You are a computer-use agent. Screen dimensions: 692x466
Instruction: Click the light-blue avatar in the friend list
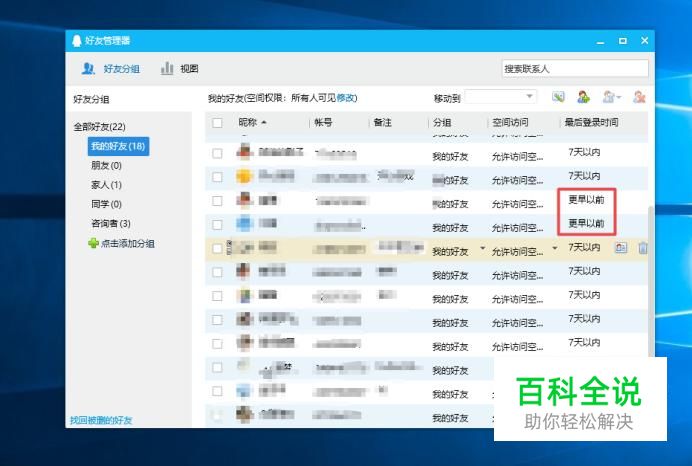[244, 224]
